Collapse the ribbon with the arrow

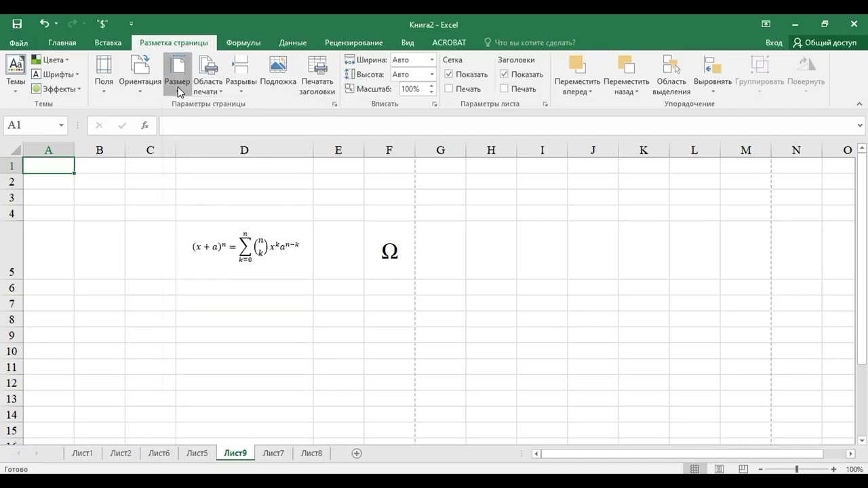[859, 104]
